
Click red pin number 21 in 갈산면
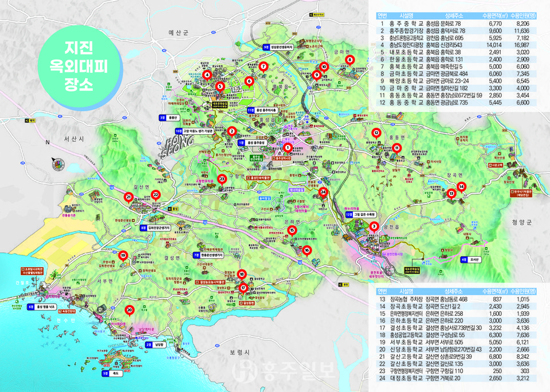129,197
